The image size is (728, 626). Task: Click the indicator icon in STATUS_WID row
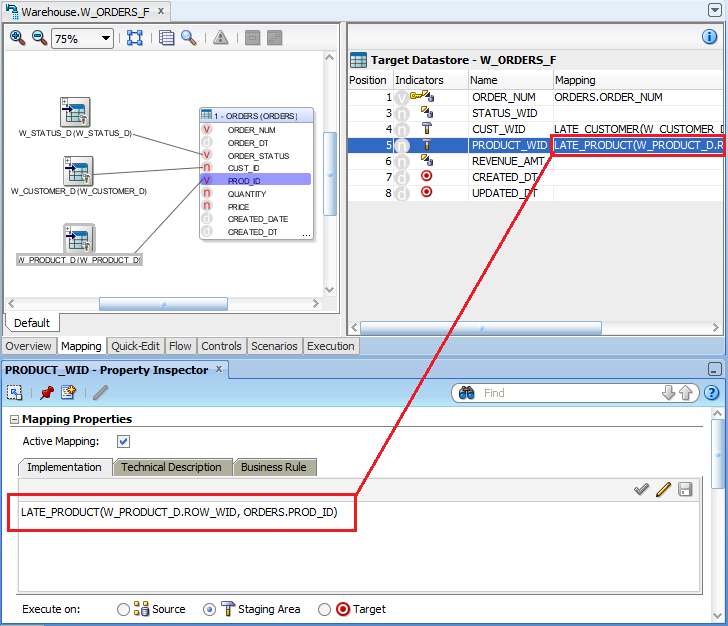(x=427, y=112)
